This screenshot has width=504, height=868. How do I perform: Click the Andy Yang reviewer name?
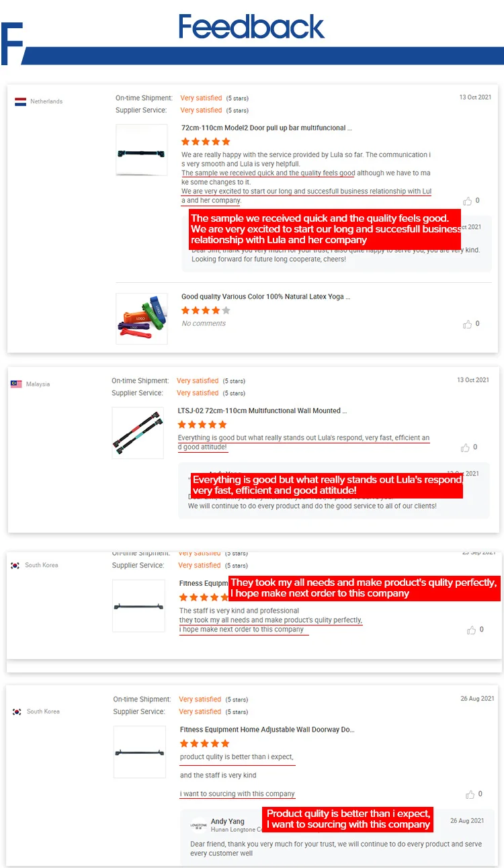click(228, 821)
